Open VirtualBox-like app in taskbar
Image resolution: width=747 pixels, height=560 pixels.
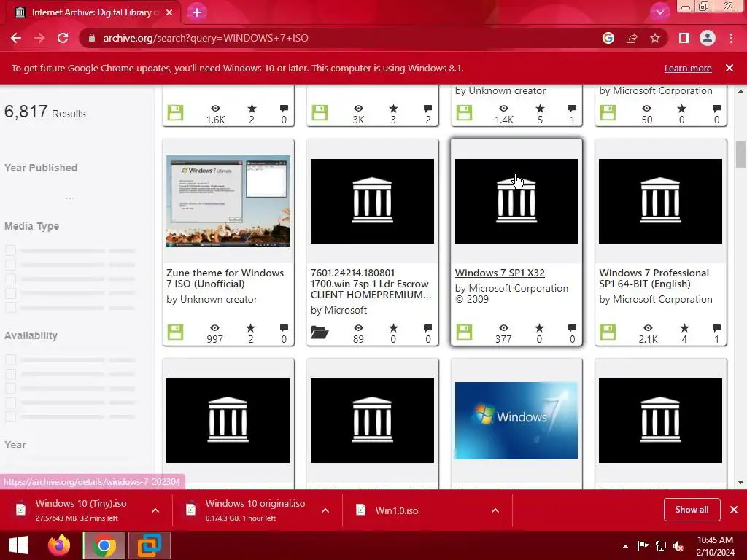pyautogui.click(x=149, y=545)
